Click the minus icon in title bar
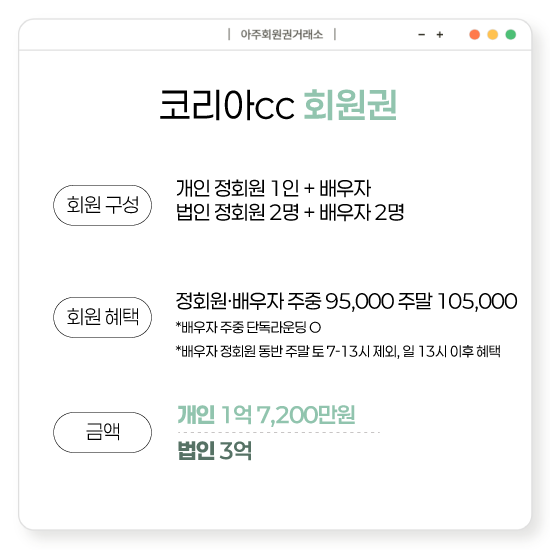Viewport: 550px width, 550px height. (x=421, y=35)
